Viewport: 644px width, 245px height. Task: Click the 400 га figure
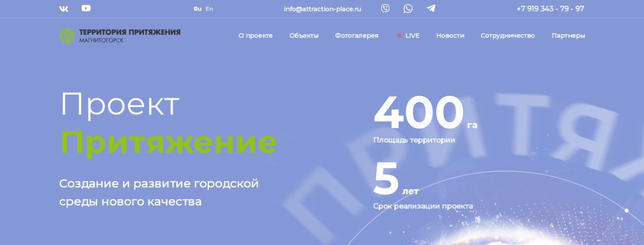(425, 112)
